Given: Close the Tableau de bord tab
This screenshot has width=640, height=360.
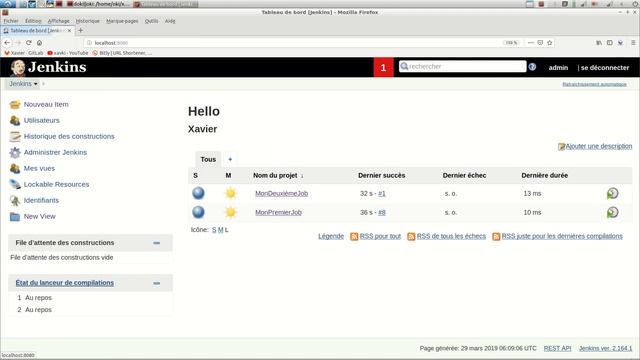Looking at the screenshot, I should pos(69,31).
